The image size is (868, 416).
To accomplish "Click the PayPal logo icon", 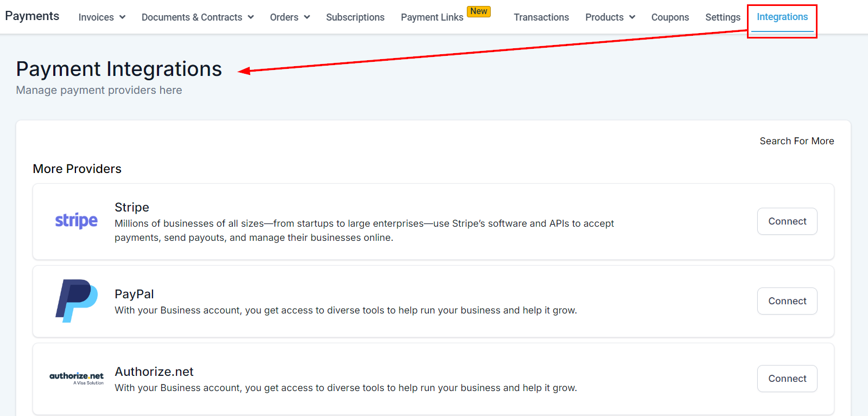I will click(x=77, y=301).
